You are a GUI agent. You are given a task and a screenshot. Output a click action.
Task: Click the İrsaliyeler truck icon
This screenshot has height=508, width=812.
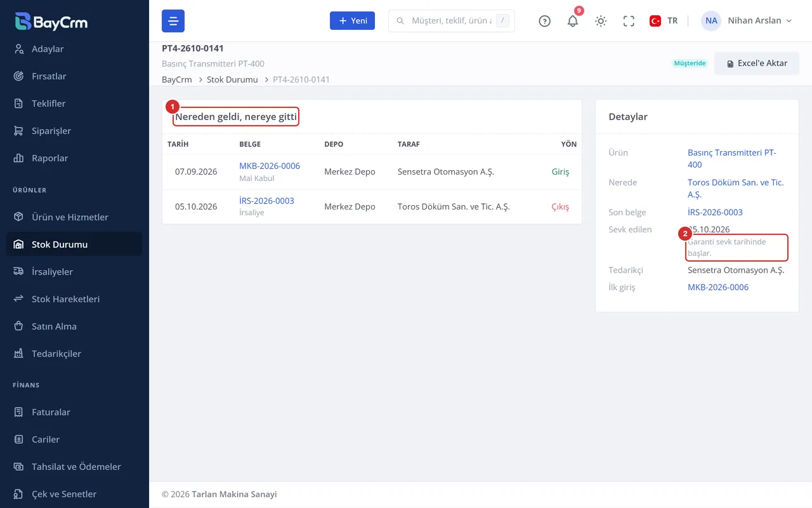19,272
